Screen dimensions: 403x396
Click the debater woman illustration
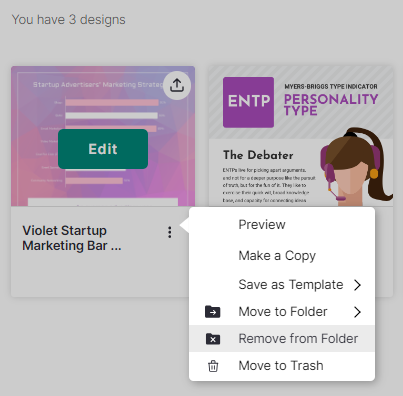[357, 167]
